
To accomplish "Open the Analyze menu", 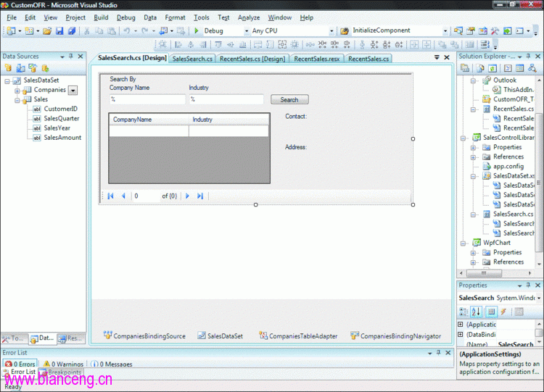I will coord(249,17).
